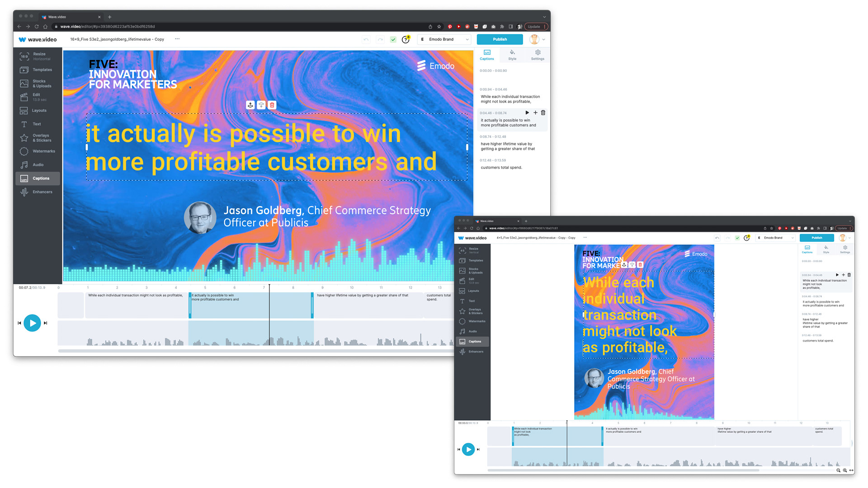Undo last action in the large window

pyautogui.click(x=366, y=39)
